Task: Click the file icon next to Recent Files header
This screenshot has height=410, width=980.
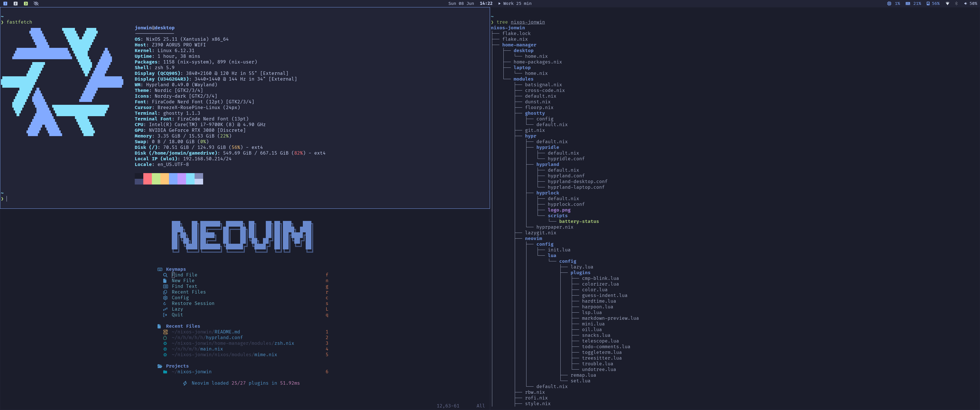Action: coord(159,326)
